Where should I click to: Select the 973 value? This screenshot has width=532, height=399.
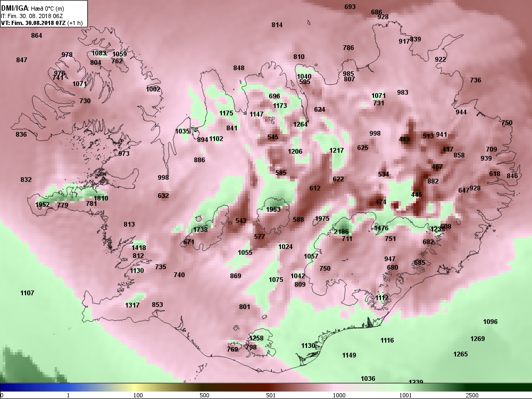pyautogui.click(x=124, y=154)
